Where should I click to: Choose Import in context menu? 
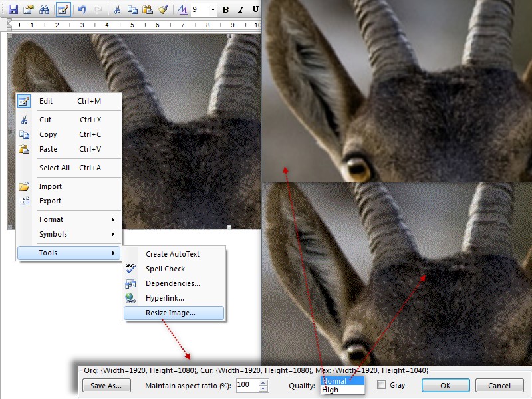pyautogui.click(x=69, y=186)
